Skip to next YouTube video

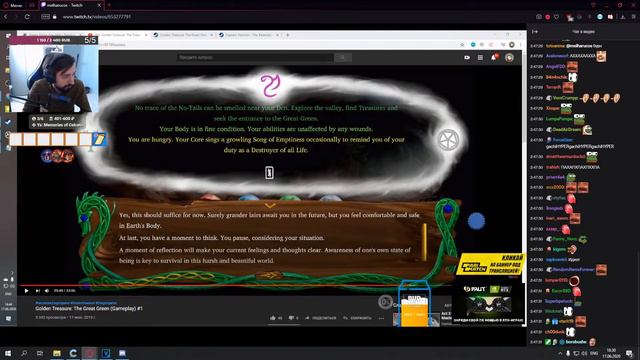tap(37, 291)
